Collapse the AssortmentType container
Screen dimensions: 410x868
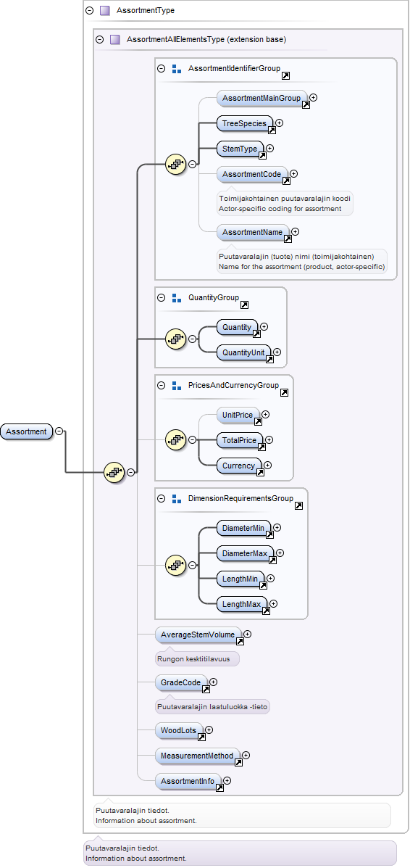tap(90, 11)
